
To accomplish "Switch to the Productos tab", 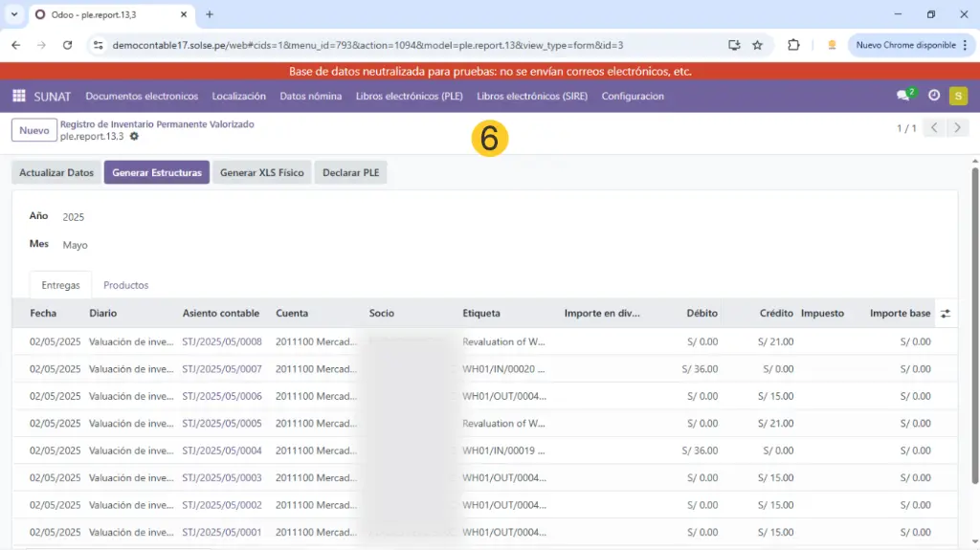I will (x=125, y=285).
